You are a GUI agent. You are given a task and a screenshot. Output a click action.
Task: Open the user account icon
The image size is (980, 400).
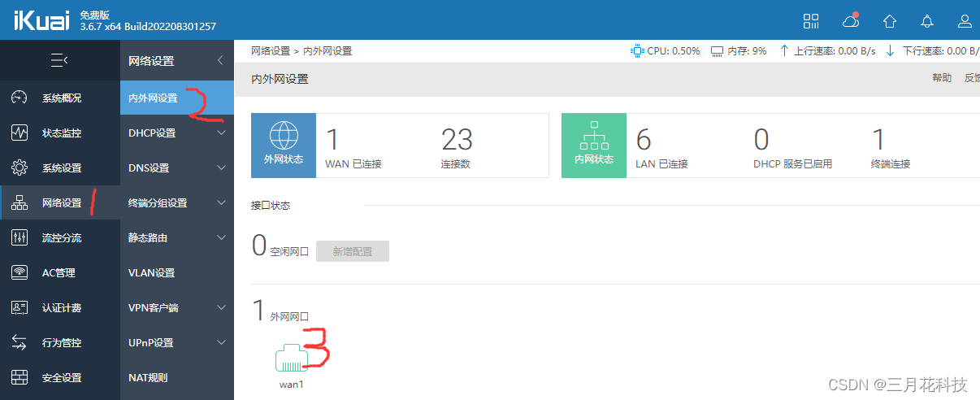(x=965, y=20)
